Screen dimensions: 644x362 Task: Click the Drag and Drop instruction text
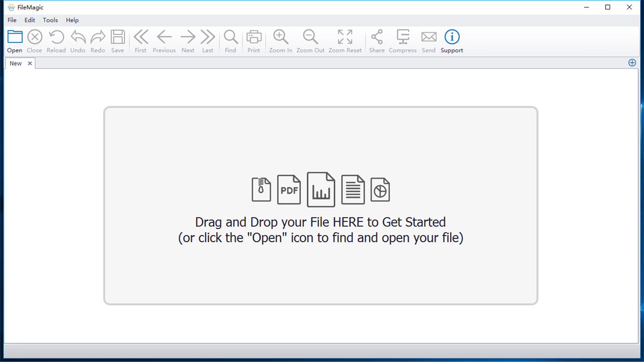coord(321,230)
